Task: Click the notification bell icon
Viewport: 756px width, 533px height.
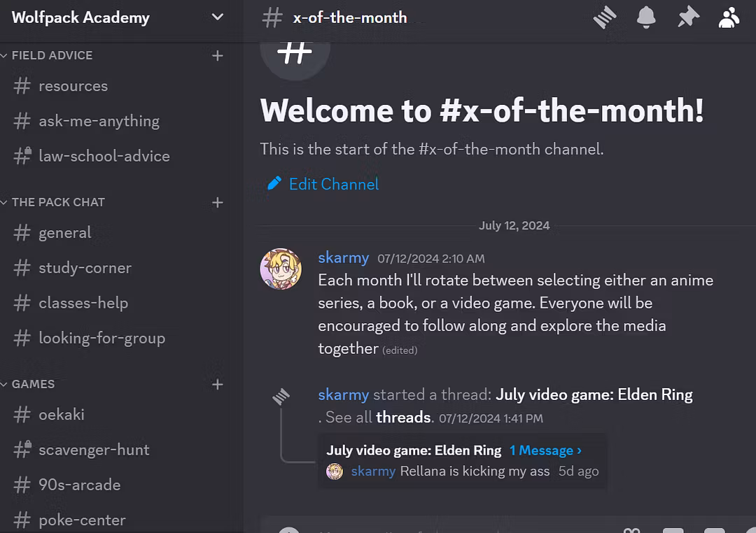Action: click(646, 17)
